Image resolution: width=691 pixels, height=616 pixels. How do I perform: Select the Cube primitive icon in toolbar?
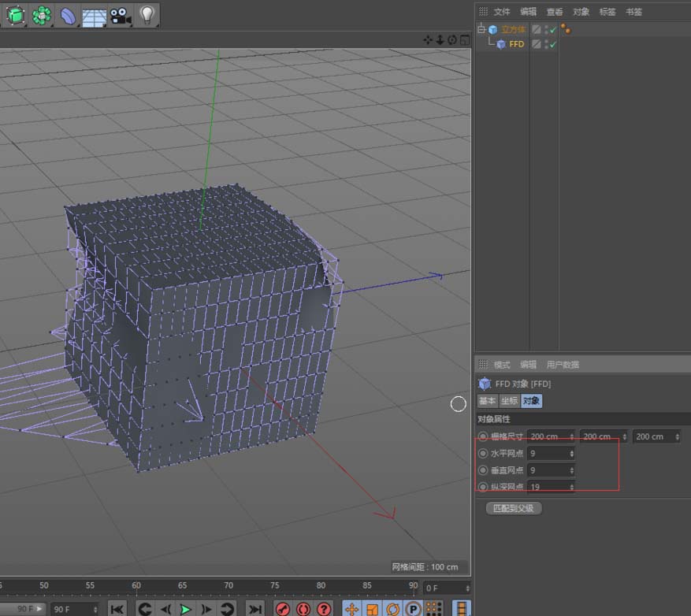[14, 16]
